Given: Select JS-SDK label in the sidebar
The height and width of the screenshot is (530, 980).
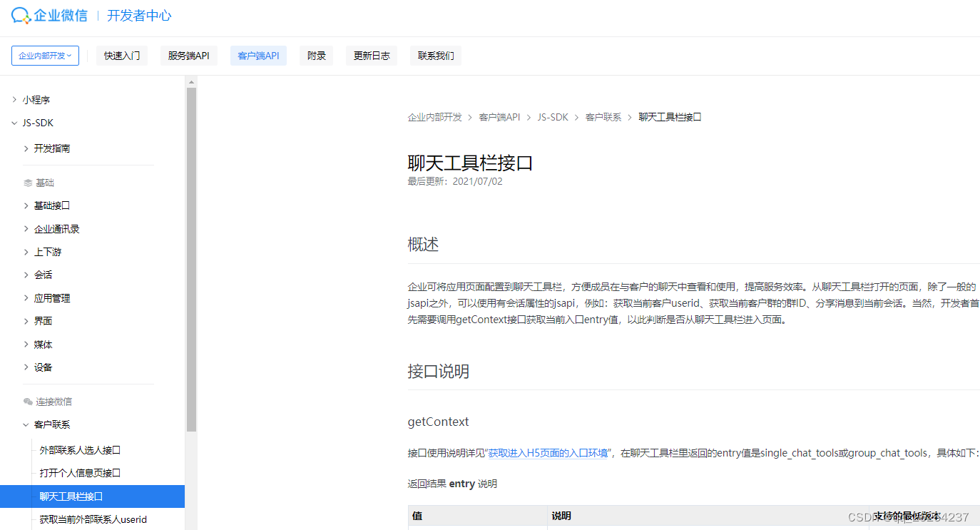Looking at the screenshot, I should point(38,123).
